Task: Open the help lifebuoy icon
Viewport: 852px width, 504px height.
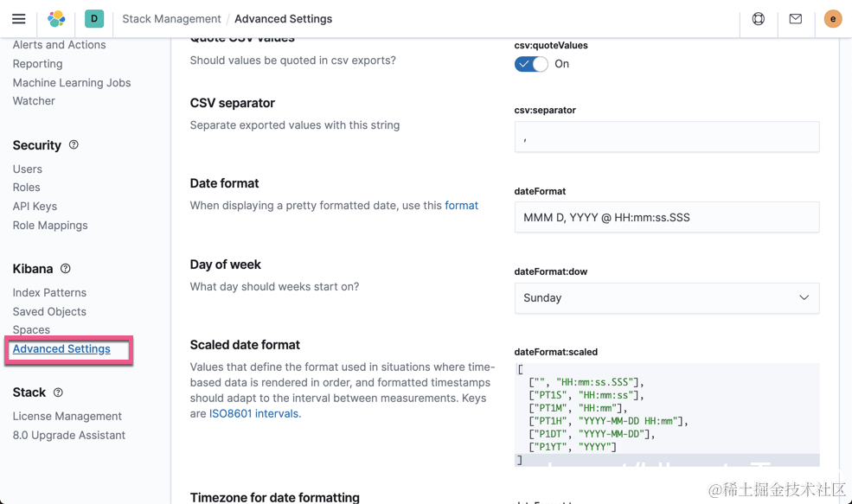Action: pos(759,19)
